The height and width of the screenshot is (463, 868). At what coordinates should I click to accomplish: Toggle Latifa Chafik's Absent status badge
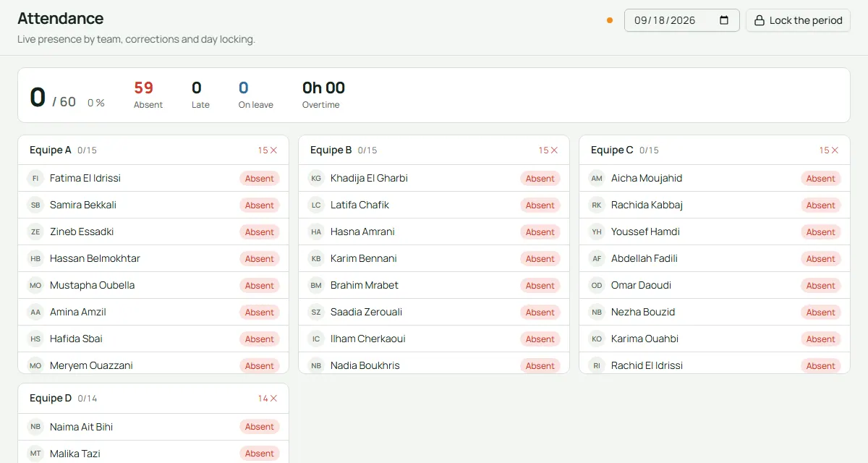(540, 205)
